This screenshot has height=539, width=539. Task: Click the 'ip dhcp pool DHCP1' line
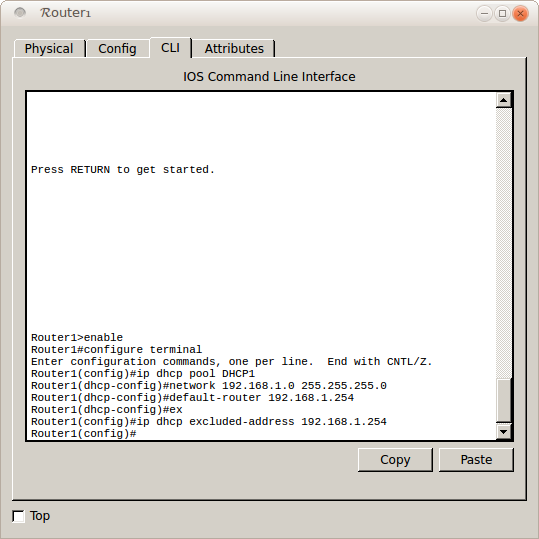[143, 373]
